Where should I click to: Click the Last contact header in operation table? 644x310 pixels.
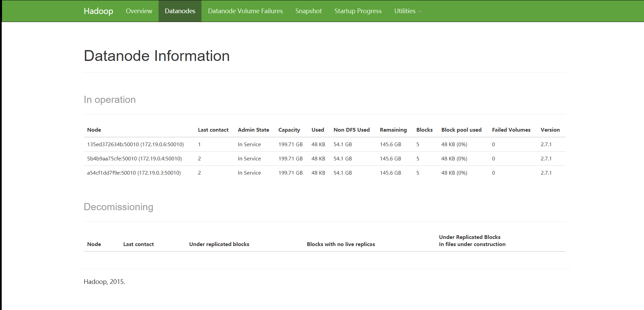pos(213,130)
